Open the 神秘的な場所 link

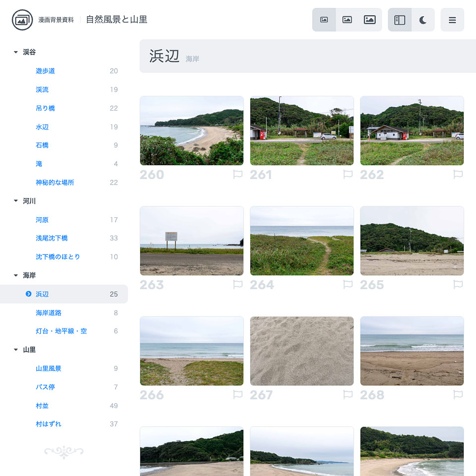tap(55, 182)
